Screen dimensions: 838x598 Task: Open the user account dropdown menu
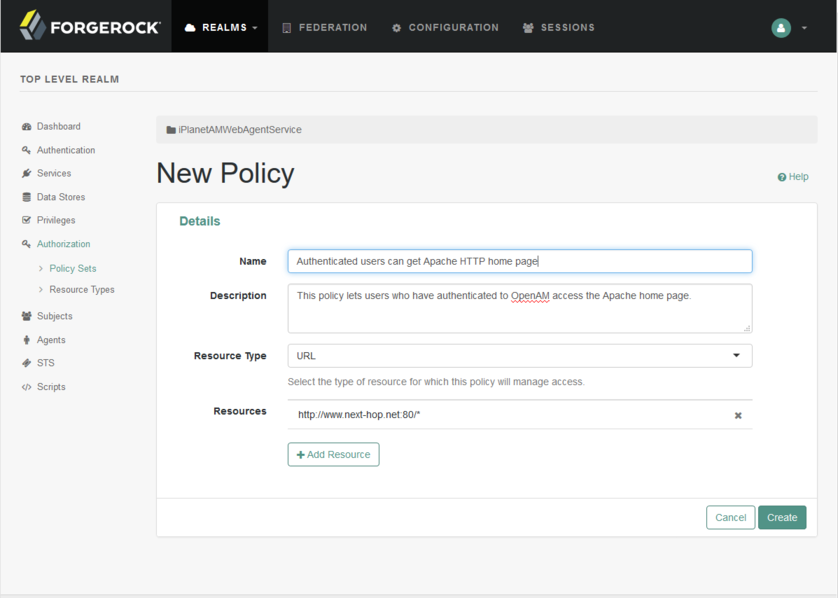pyautogui.click(x=781, y=27)
